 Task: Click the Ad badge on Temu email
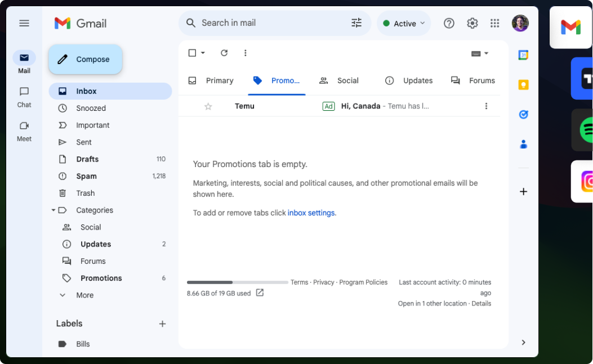pos(329,106)
